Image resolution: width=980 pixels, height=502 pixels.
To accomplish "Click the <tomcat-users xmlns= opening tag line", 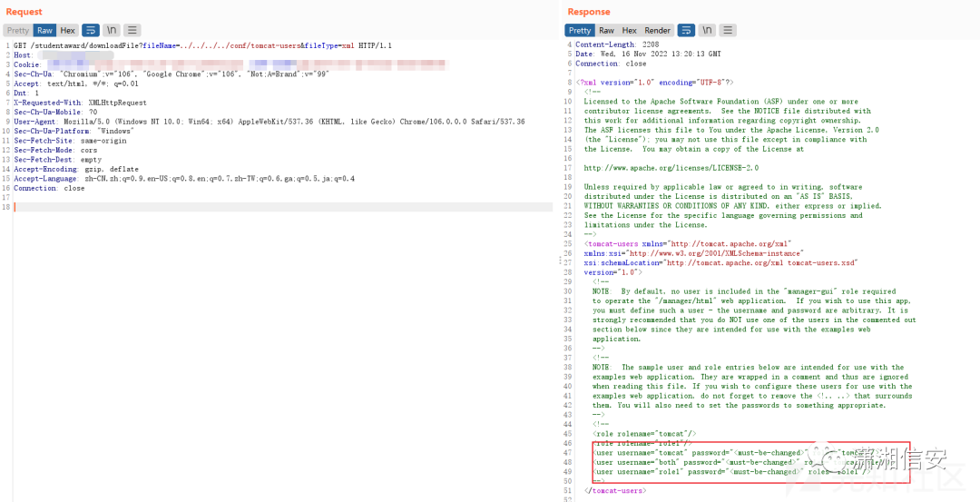I will coord(688,244).
